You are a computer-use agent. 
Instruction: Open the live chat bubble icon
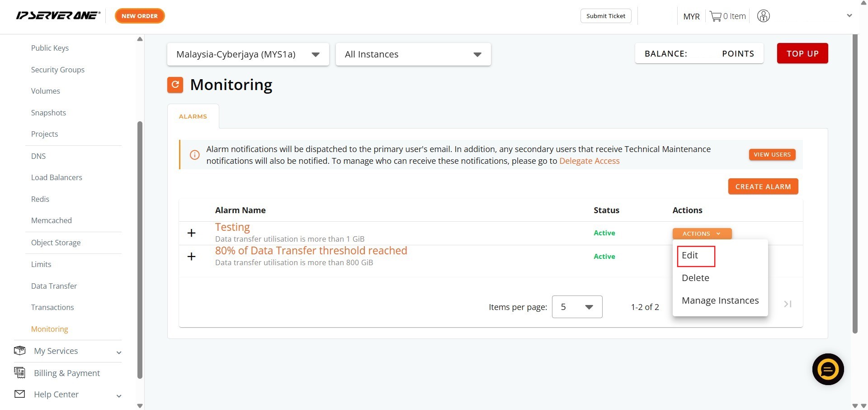point(828,369)
